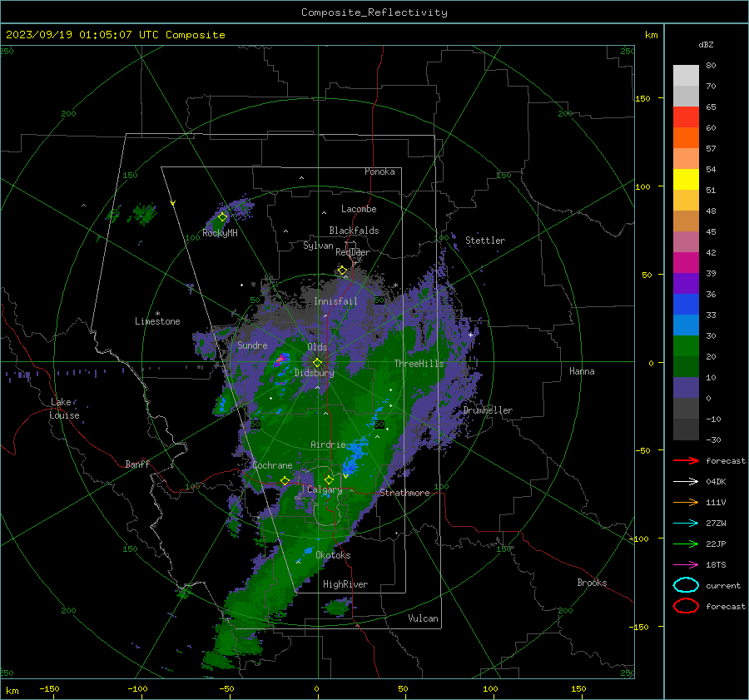Click the cyan current ellipse icon

pos(686,585)
